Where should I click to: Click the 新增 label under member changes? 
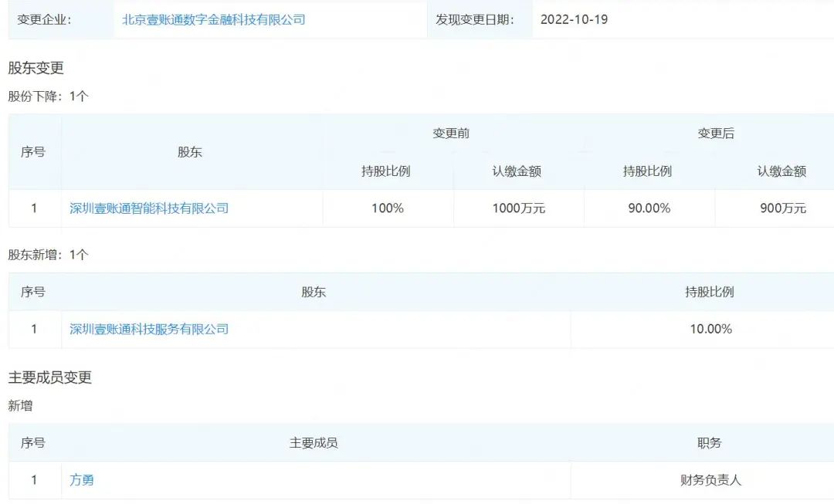(x=20, y=406)
